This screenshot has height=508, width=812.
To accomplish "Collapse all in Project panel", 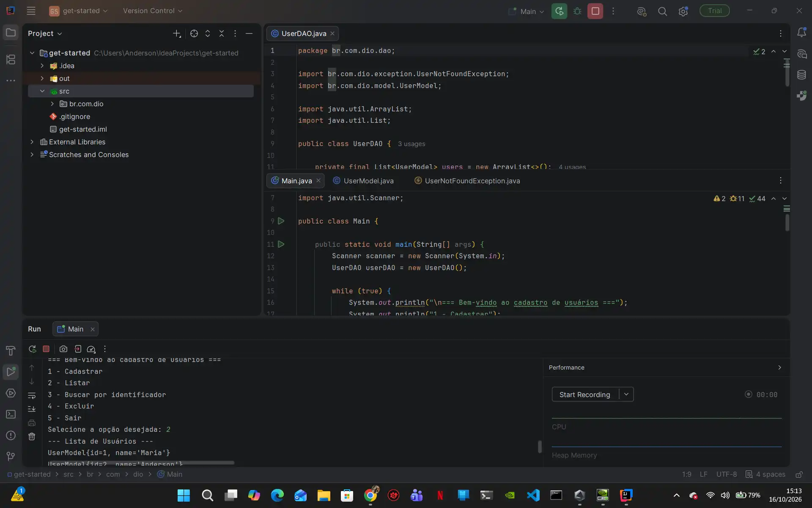I will [x=222, y=33].
